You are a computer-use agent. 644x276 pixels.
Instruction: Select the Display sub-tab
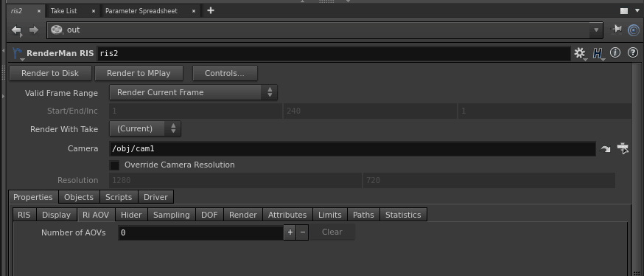pos(57,215)
